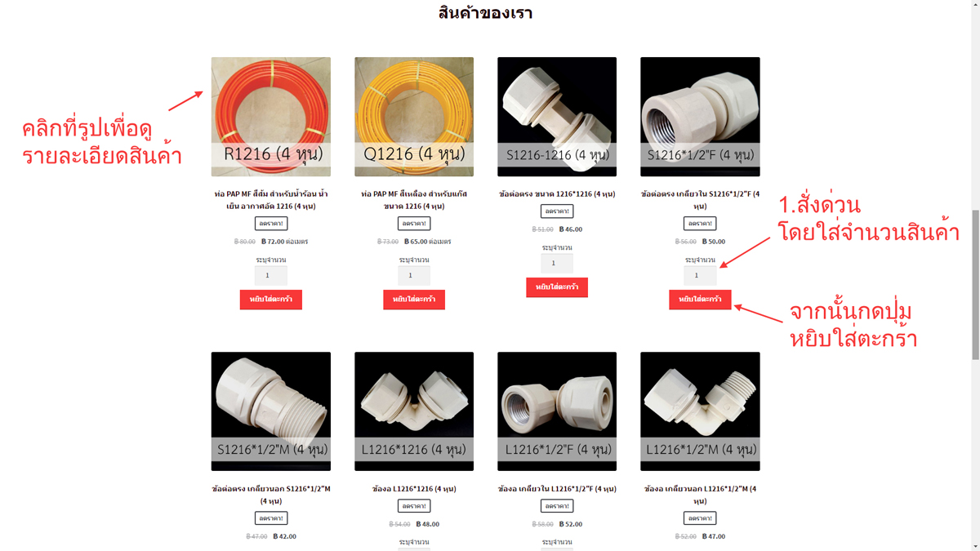Open the L1216*1216 elbow product image
Image resolution: width=980 pixels, height=551 pixels.
(414, 411)
